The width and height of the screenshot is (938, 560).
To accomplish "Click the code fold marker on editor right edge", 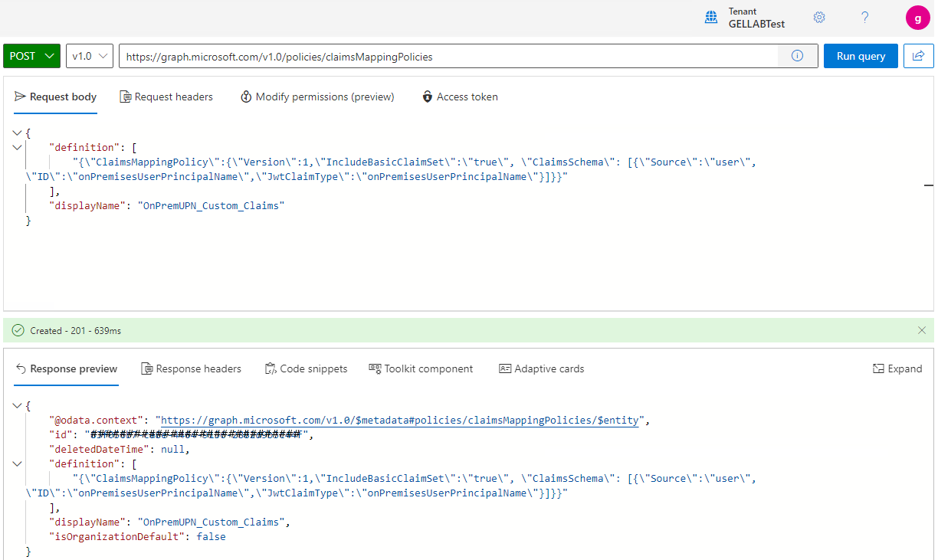I will pos(929,185).
